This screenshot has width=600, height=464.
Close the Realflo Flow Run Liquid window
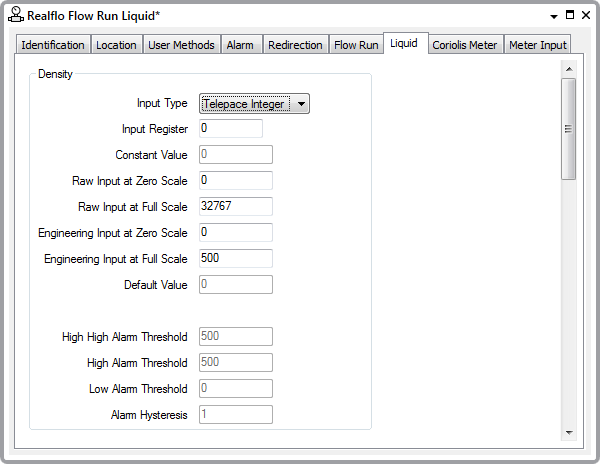point(586,15)
